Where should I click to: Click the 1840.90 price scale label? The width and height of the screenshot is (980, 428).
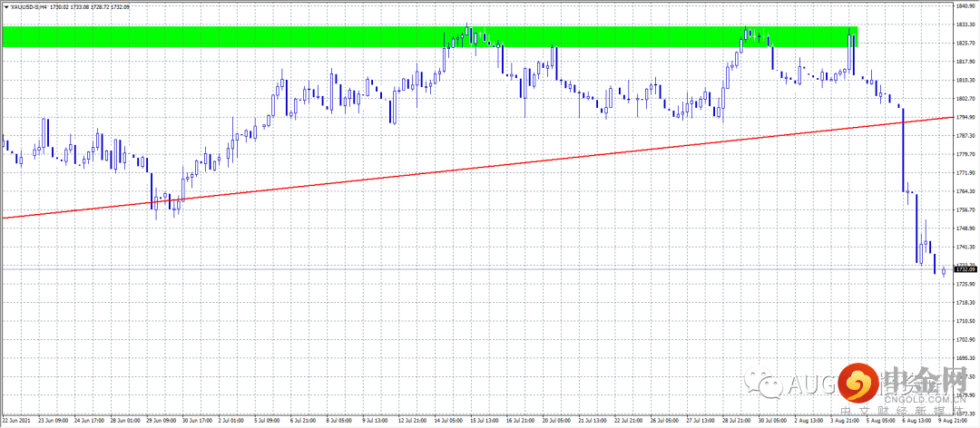(x=966, y=6)
